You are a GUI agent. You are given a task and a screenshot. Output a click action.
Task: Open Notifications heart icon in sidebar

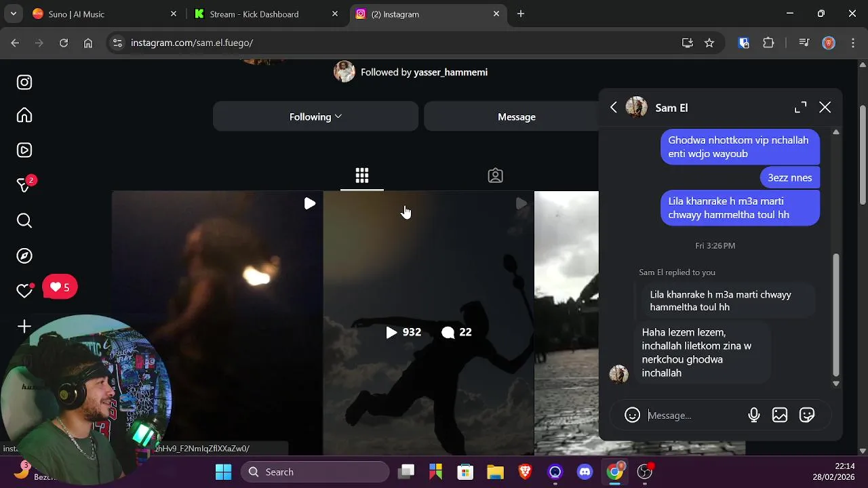tap(24, 291)
